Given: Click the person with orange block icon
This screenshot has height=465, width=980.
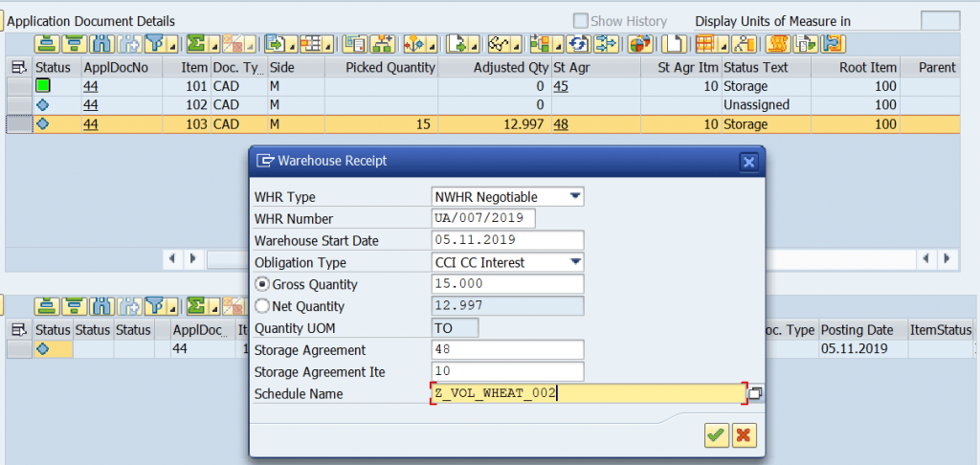Looking at the screenshot, I should point(743,44).
